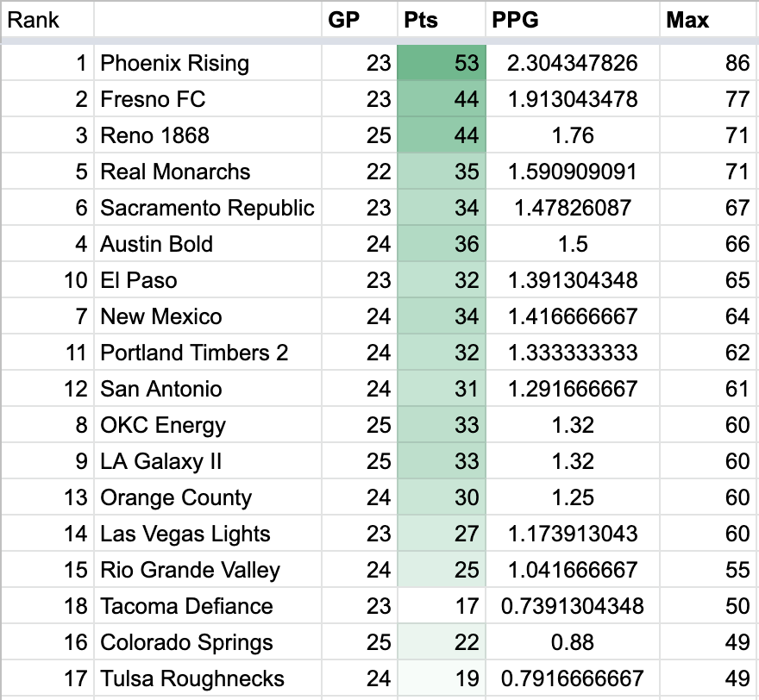Select Austin Bold's PPG value 1.5
This screenshot has height=700, width=759.
click(573, 244)
